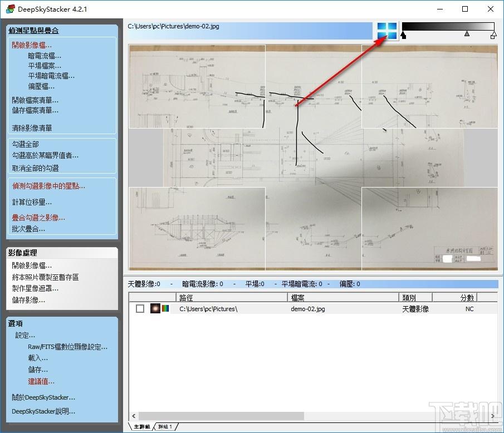This screenshot has height=433, width=504.
Task: Click 製作星像遮罩 link
Action: (x=35, y=288)
